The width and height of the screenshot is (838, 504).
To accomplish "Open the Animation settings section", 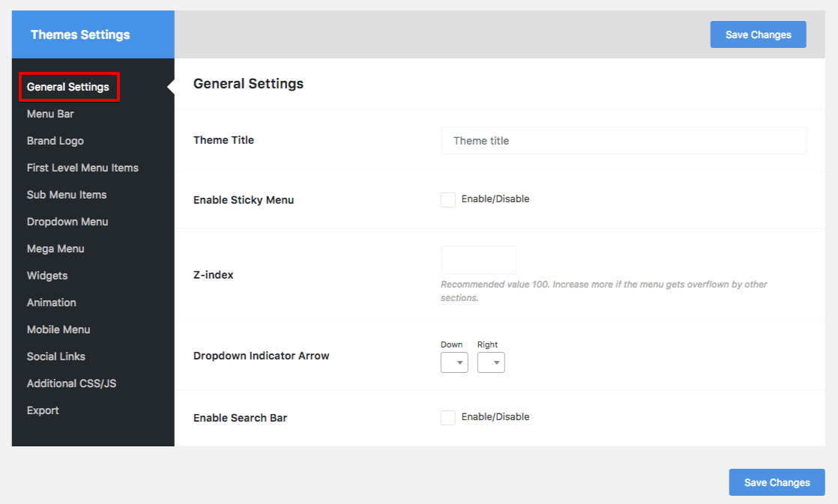I will click(x=51, y=303).
